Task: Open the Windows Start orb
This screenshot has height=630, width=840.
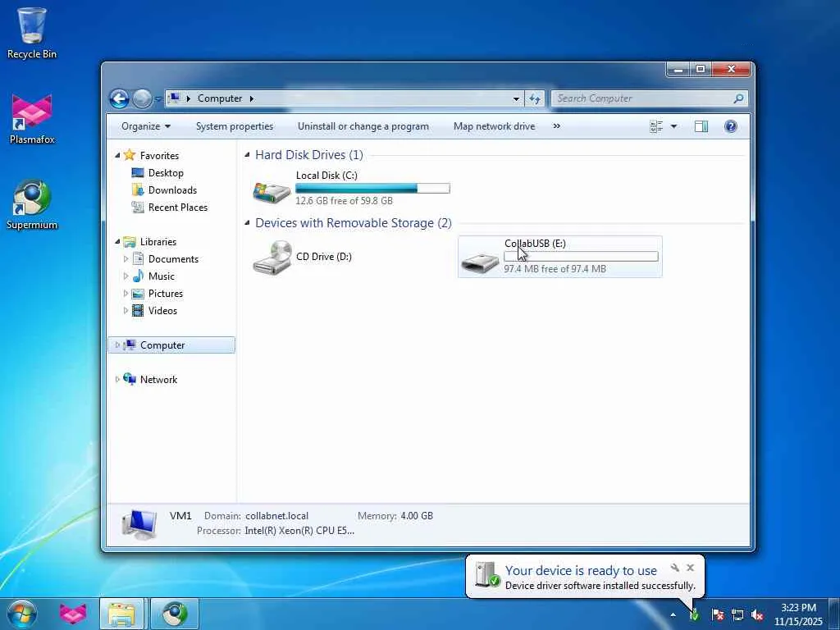Action: (x=22, y=614)
